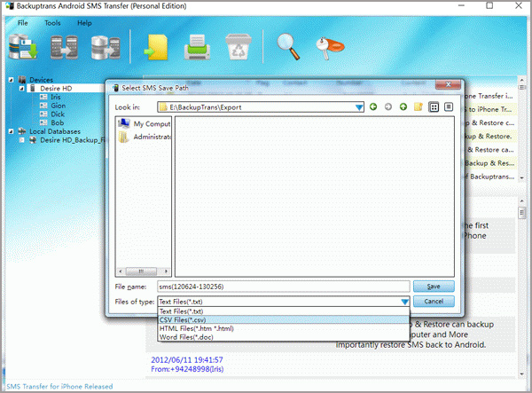The width and height of the screenshot is (532, 393).
Task: Select contact Dick in device tree
Action: tap(58, 114)
